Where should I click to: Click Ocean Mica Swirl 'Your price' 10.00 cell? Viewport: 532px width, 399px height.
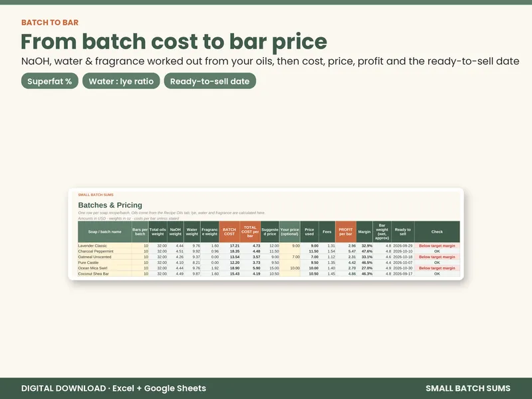click(290, 268)
